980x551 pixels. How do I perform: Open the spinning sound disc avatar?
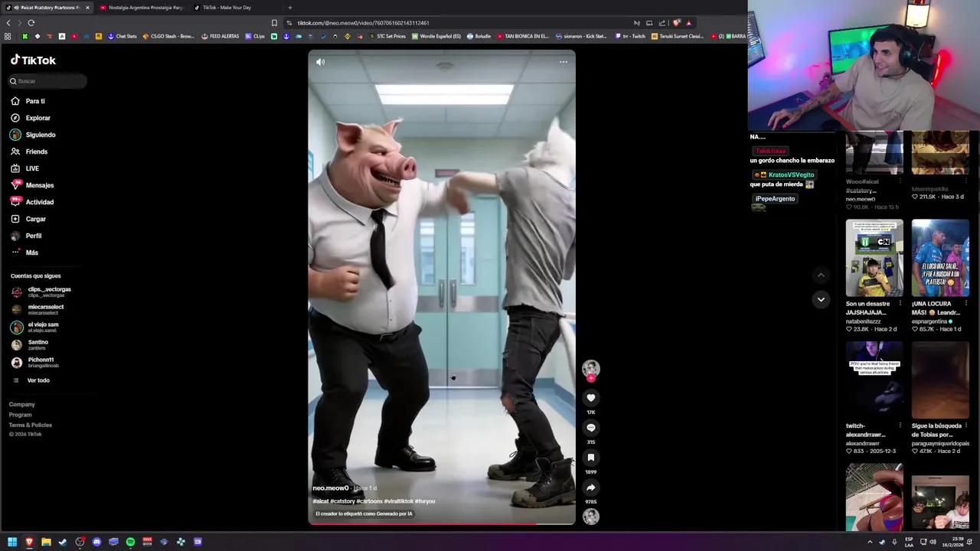click(590, 517)
